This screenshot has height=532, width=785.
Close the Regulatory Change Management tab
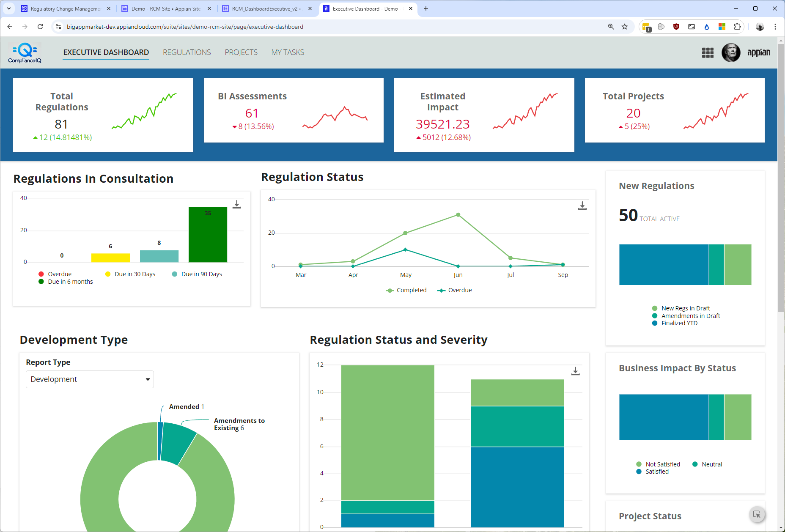tap(109, 8)
